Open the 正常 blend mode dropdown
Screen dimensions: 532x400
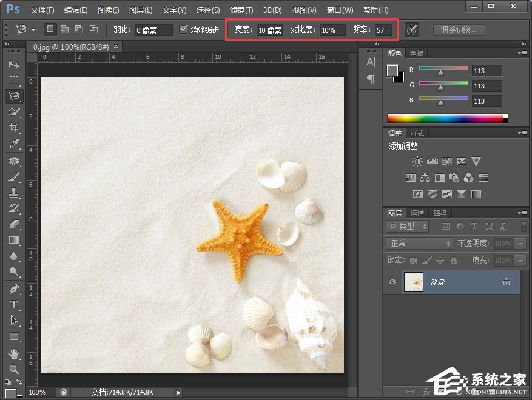pyautogui.click(x=418, y=243)
